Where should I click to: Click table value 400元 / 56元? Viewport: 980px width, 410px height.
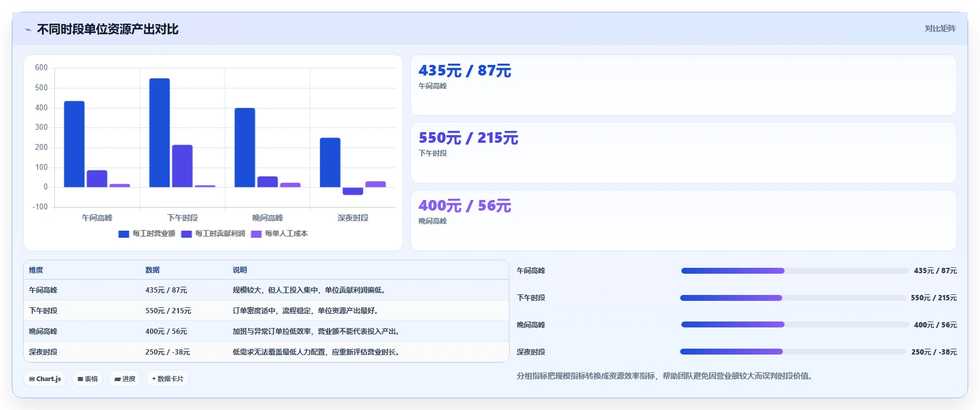[x=166, y=331]
